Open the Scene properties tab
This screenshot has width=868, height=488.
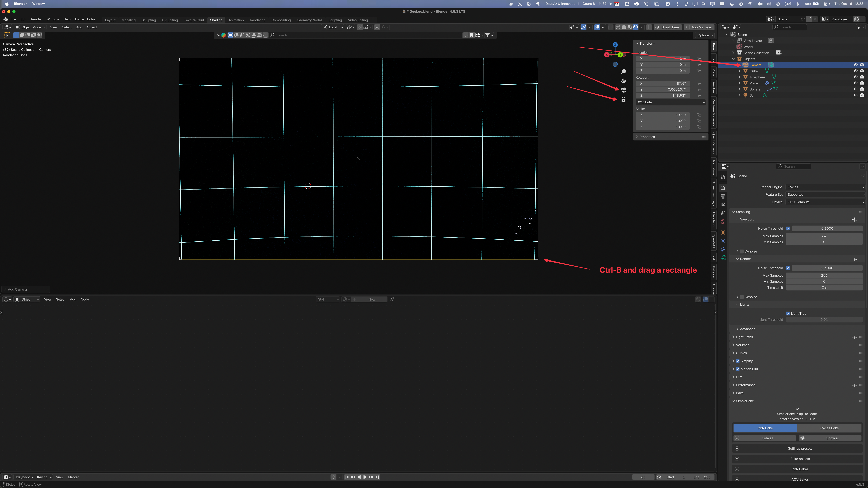click(x=723, y=213)
